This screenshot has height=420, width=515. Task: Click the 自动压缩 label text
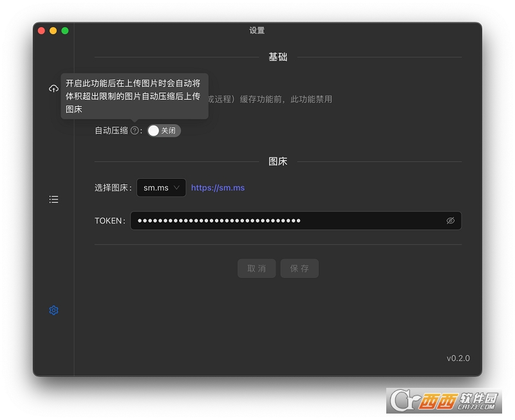(x=111, y=131)
